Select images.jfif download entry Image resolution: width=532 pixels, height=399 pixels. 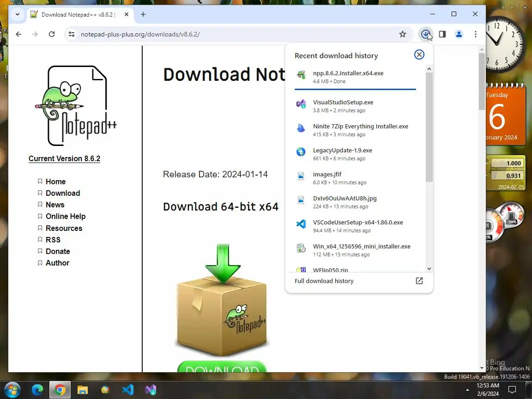click(355, 178)
